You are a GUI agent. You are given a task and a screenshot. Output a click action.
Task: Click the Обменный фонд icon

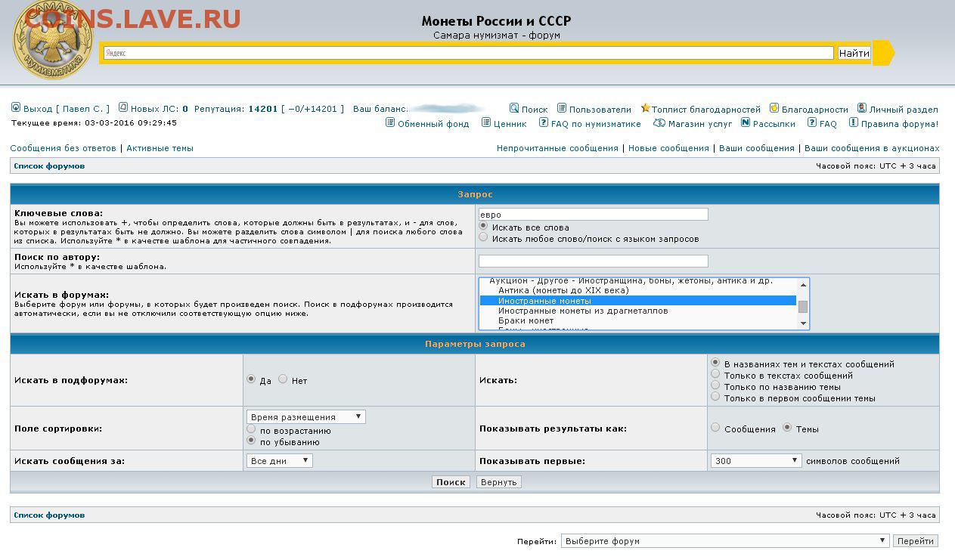pos(390,123)
